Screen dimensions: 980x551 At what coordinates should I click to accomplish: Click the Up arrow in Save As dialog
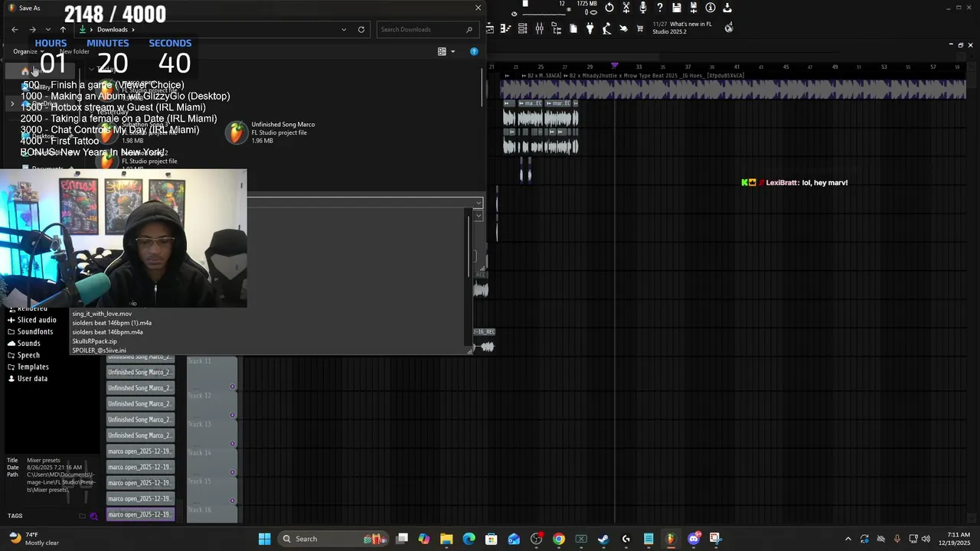[63, 30]
